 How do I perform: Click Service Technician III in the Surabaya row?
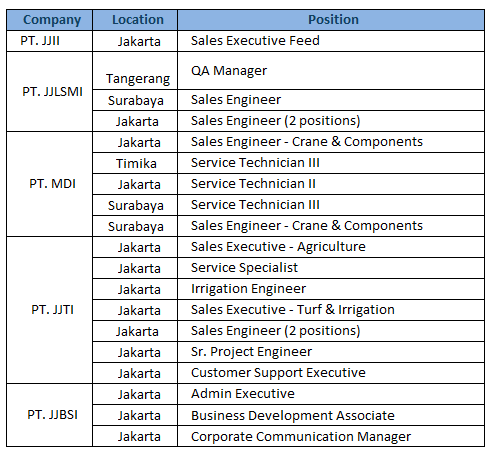331,205
